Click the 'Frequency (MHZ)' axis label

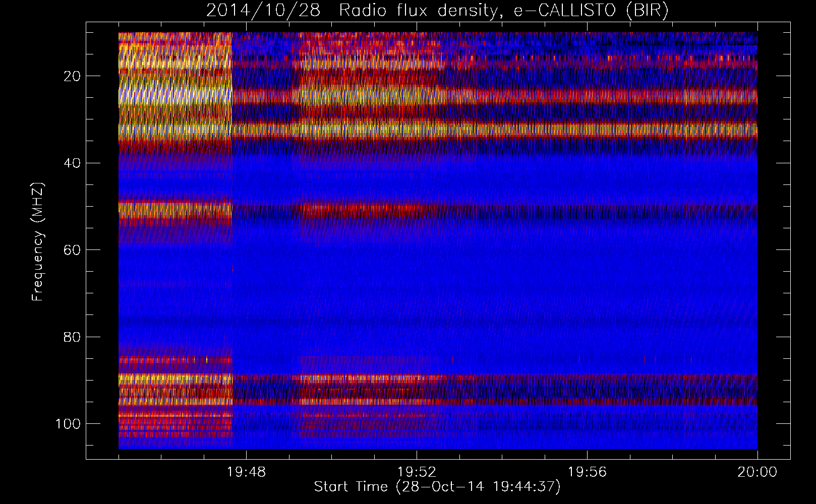pos(38,242)
